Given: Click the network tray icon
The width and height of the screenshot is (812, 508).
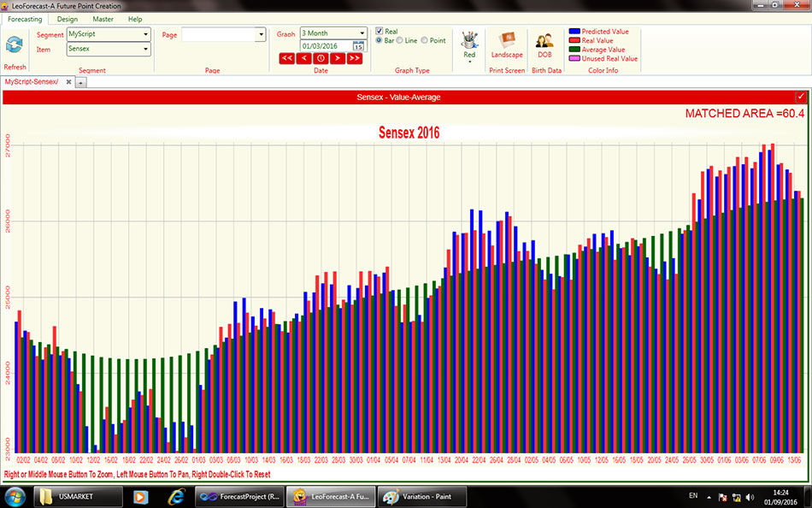Looking at the screenshot, I should tap(737, 497).
